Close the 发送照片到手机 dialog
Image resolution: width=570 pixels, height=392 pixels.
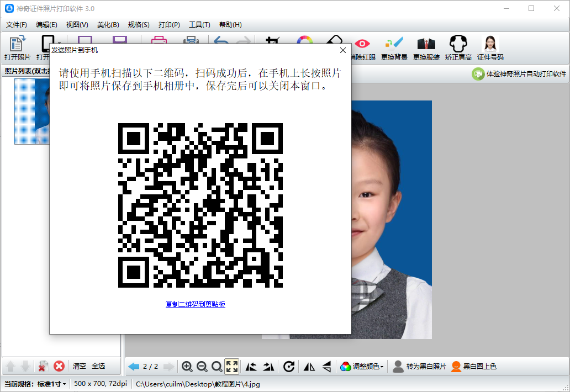tap(343, 50)
